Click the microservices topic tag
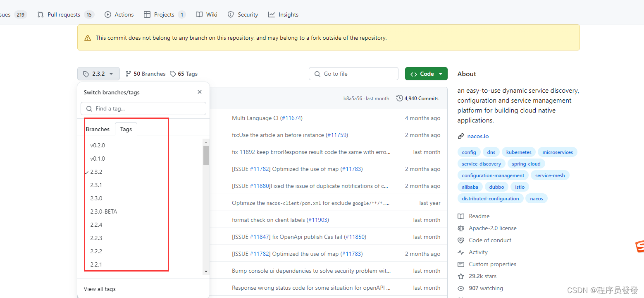The image size is (644, 298). (558, 152)
